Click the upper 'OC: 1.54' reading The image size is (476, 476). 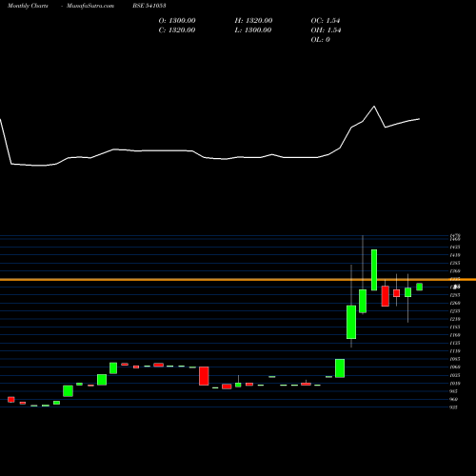tap(326, 21)
